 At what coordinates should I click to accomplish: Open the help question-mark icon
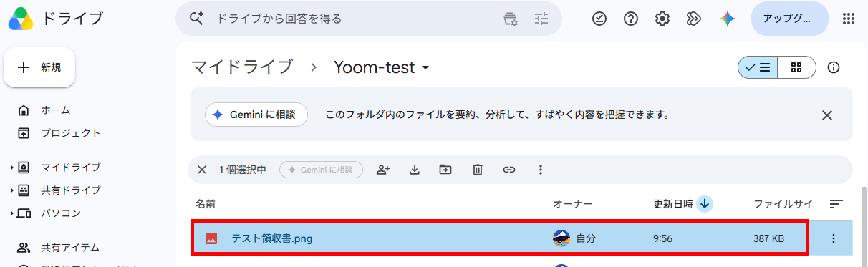631,19
